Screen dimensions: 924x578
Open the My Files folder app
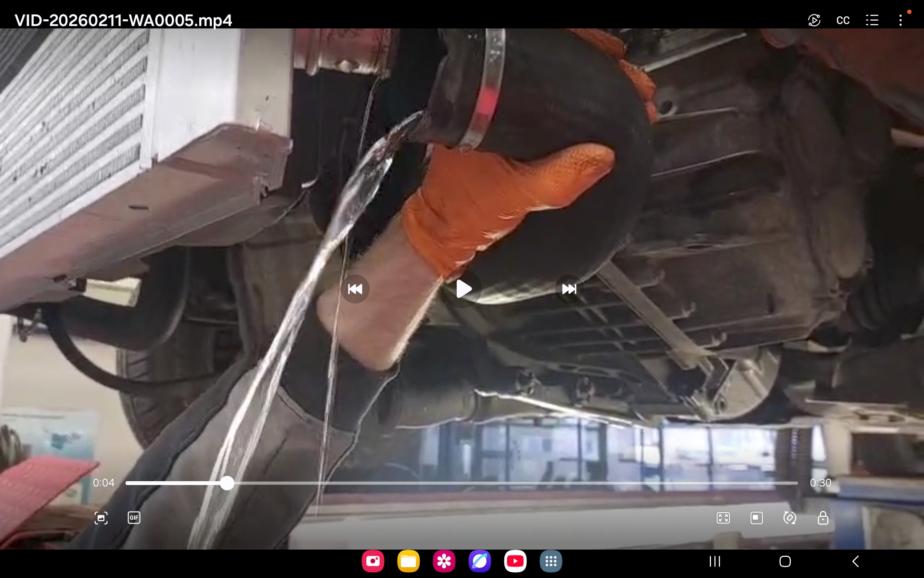(409, 561)
